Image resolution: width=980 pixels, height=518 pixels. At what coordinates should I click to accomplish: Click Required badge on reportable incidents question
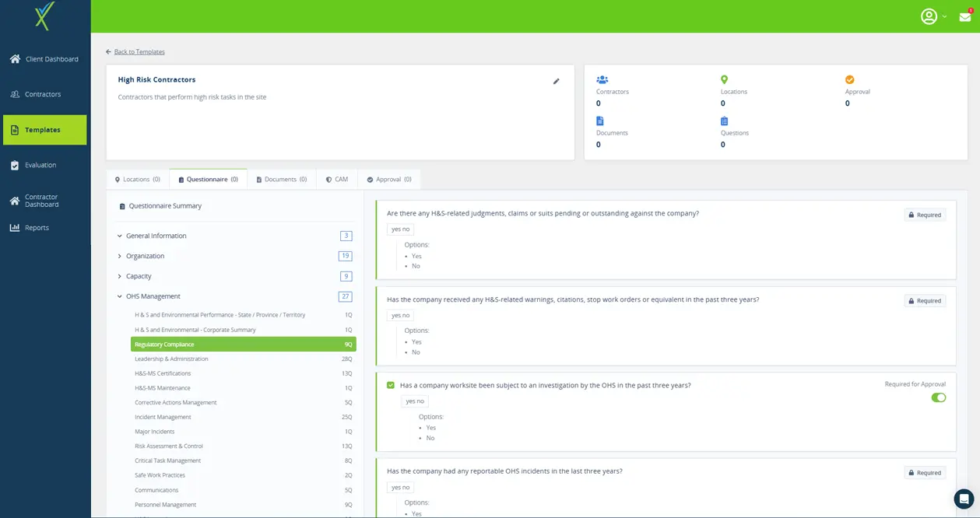coord(925,473)
